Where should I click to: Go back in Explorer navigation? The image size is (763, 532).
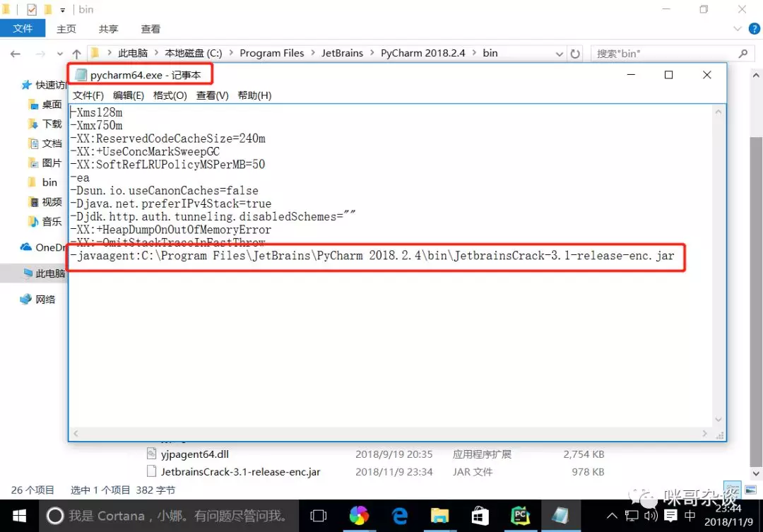tap(15, 54)
